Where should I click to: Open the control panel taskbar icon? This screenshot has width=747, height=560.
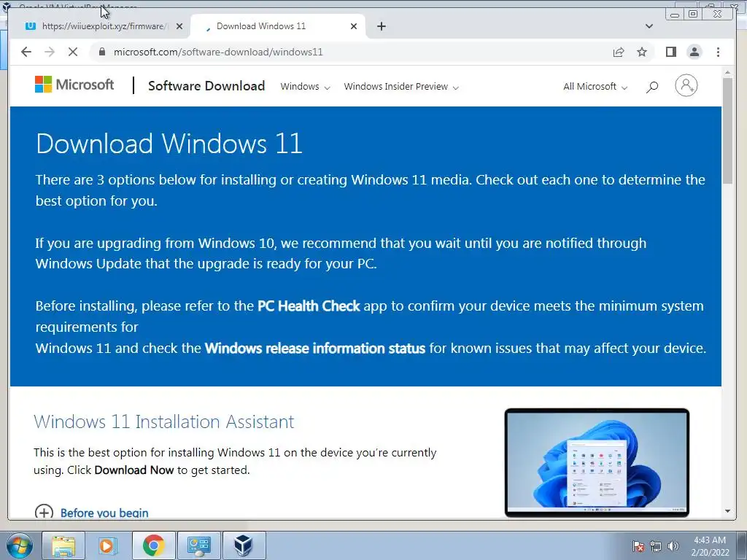point(198,545)
